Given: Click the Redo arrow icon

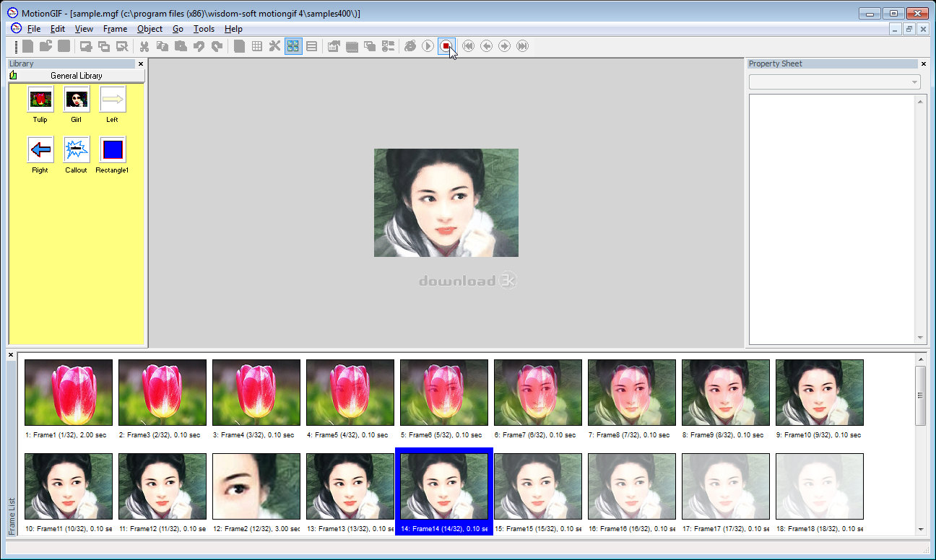Looking at the screenshot, I should 217,46.
